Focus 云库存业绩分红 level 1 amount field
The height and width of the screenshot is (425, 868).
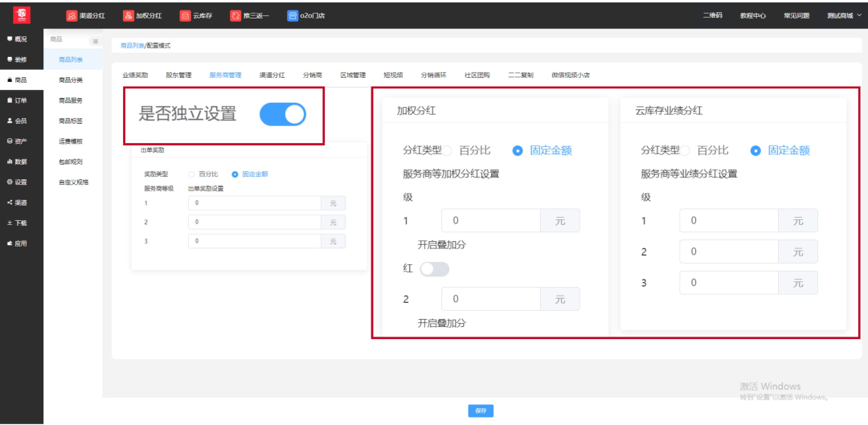pos(729,221)
